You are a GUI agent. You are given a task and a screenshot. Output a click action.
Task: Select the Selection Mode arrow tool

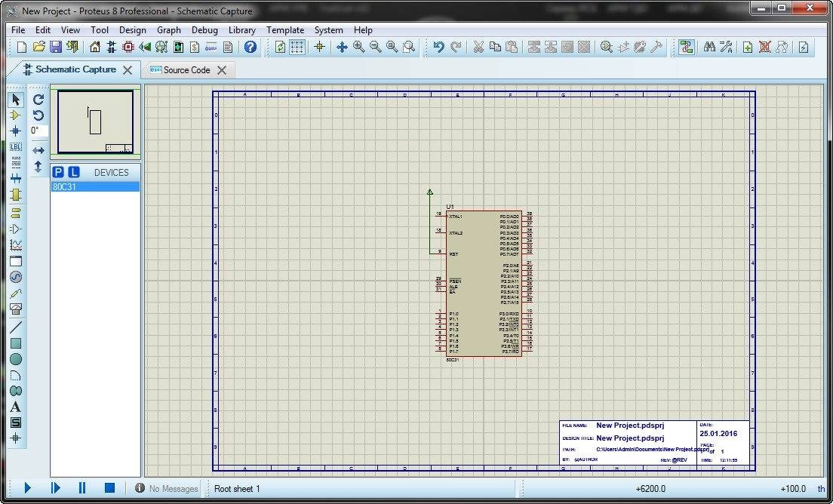(x=16, y=100)
